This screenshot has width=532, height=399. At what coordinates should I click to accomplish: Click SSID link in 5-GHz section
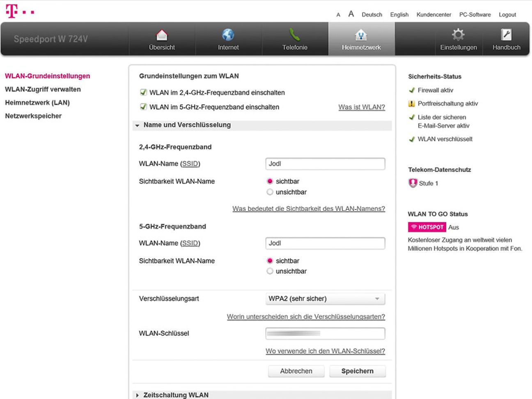click(x=190, y=243)
